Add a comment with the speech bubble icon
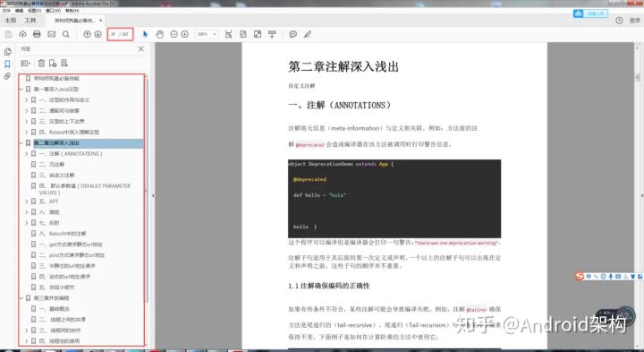644x352 pixels. pos(292,34)
